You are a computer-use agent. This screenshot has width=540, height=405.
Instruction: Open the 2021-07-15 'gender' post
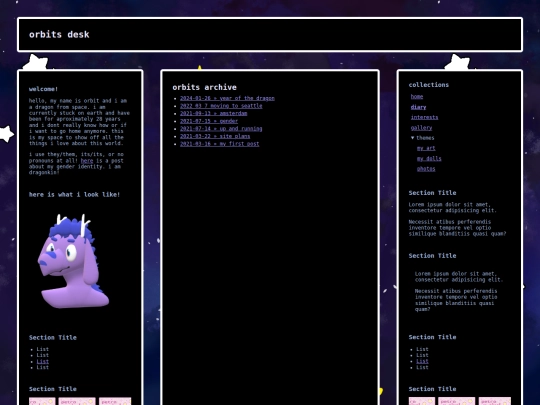[x=209, y=121]
